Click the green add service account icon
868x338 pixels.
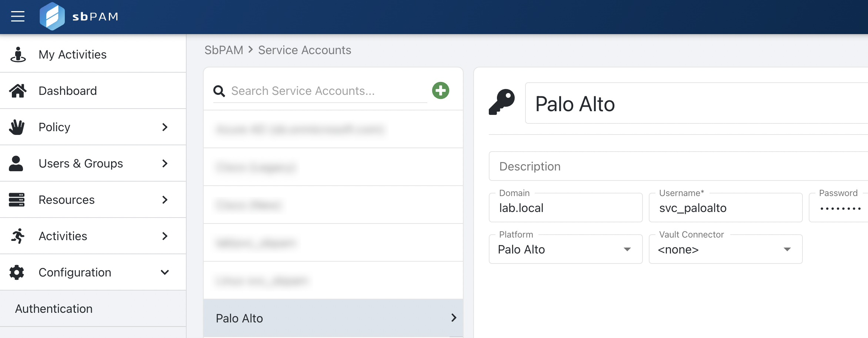coord(440,90)
